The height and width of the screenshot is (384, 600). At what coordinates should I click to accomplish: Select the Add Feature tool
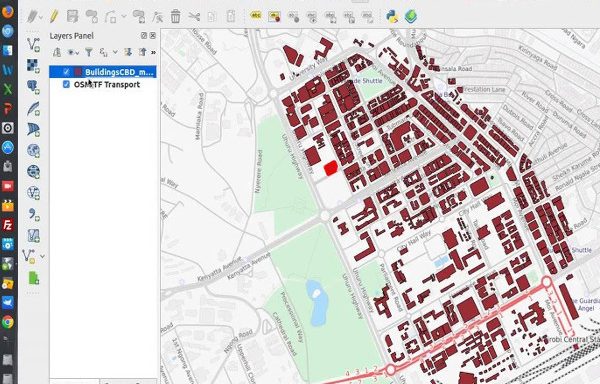tap(91, 16)
